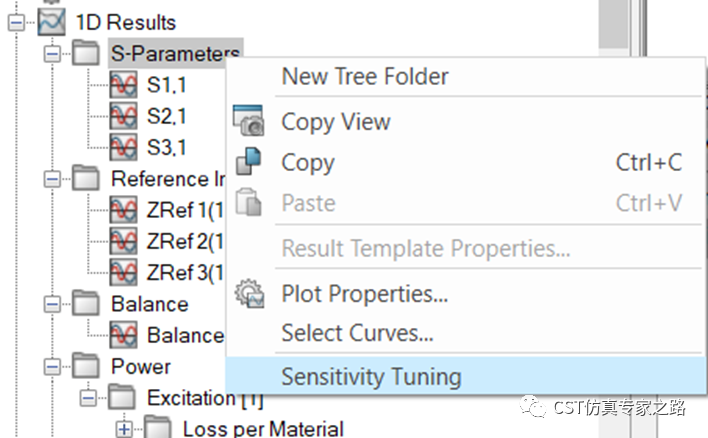The height and width of the screenshot is (438, 708).
Task: Click the Plot Properties gear icon
Action: coord(249,294)
